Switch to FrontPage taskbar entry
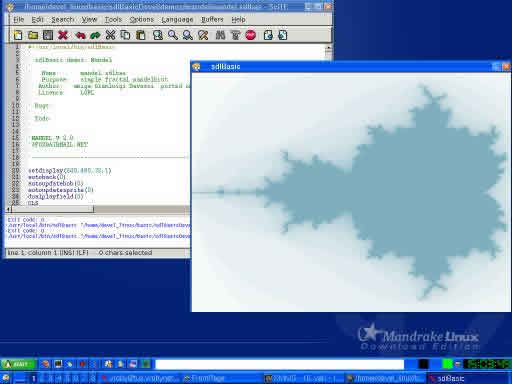The width and height of the screenshot is (512, 384). 221,378
